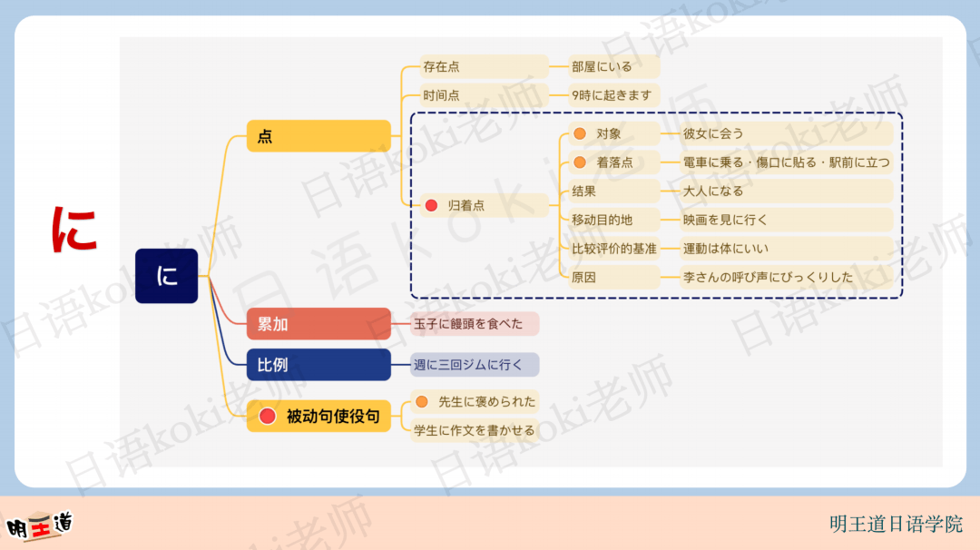Select the 着落点 node
Viewport: 980px width, 550px height.
(x=613, y=162)
